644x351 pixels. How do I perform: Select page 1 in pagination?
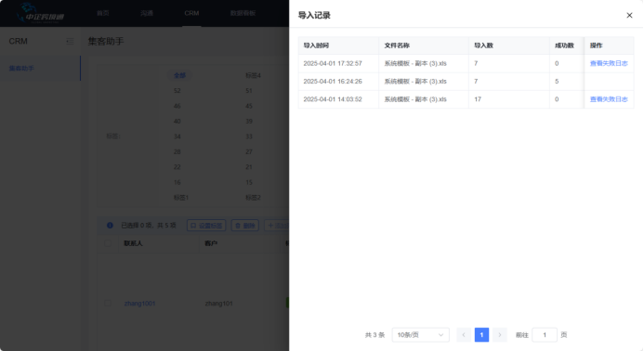pyautogui.click(x=481, y=335)
